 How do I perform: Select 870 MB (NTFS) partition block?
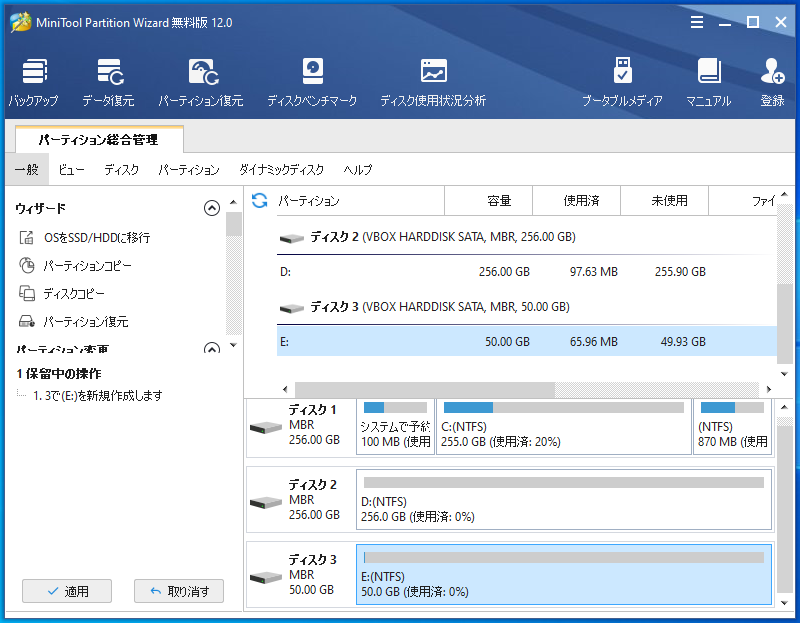pyautogui.click(x=732, y=427)
